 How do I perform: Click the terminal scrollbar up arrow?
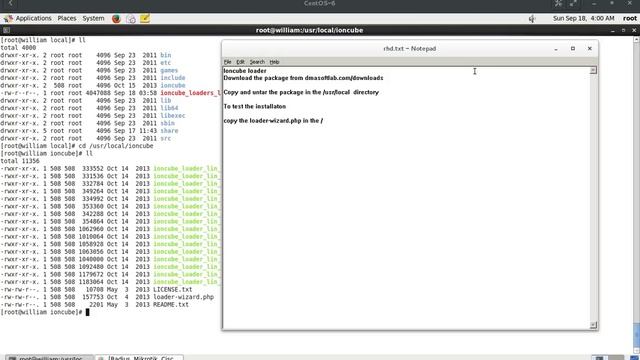(636, 40)
